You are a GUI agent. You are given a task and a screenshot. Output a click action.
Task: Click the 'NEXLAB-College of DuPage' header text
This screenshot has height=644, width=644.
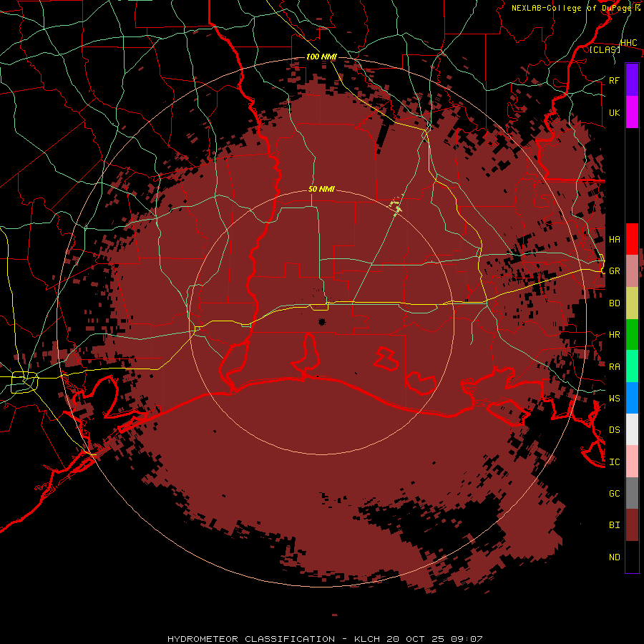point(570,8)
